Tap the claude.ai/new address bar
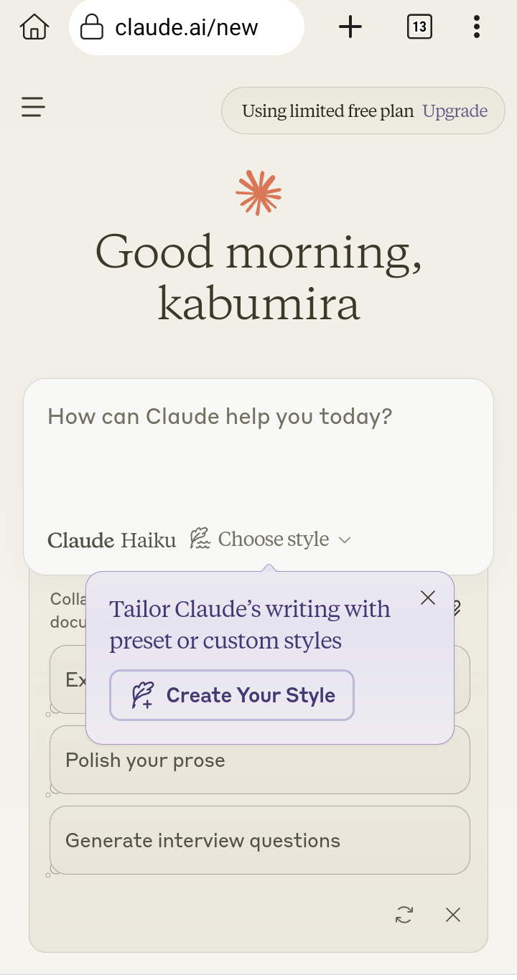This screenshot has height=980, width=517. coord(187,29)
